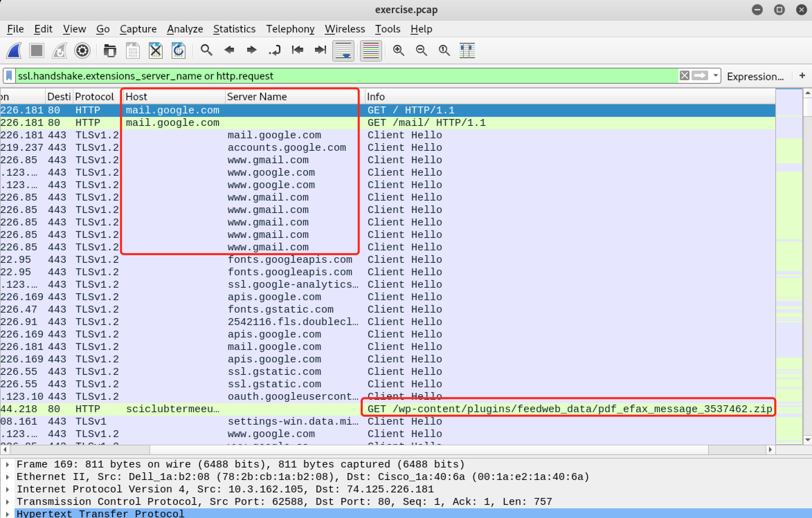The image size is (812, 518).
Task: Open capture options gear icon
Action: tap(82, 51)
